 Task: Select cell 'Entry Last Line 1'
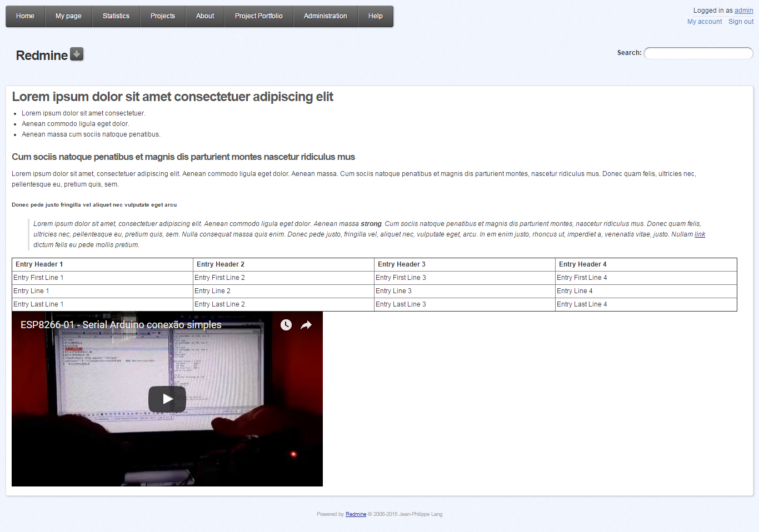[x=102, y=304]
